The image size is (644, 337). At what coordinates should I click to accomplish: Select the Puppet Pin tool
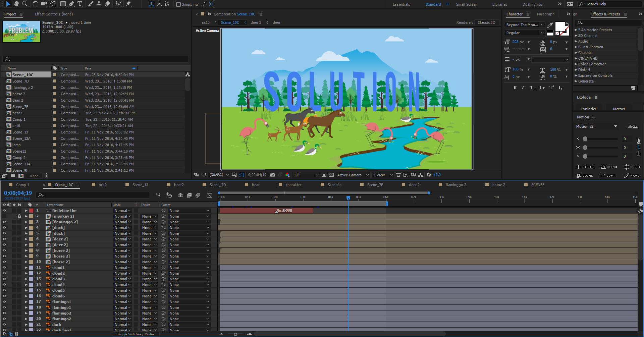click(x=128, y=4)
